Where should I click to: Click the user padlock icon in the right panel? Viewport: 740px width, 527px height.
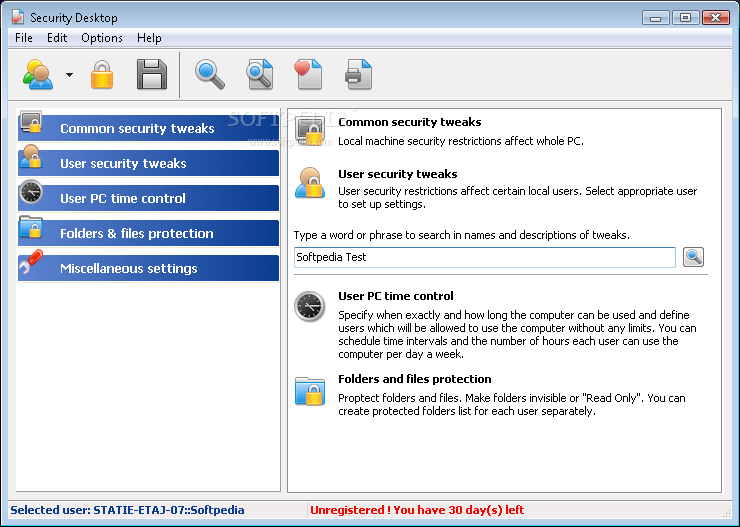(310, 183)
